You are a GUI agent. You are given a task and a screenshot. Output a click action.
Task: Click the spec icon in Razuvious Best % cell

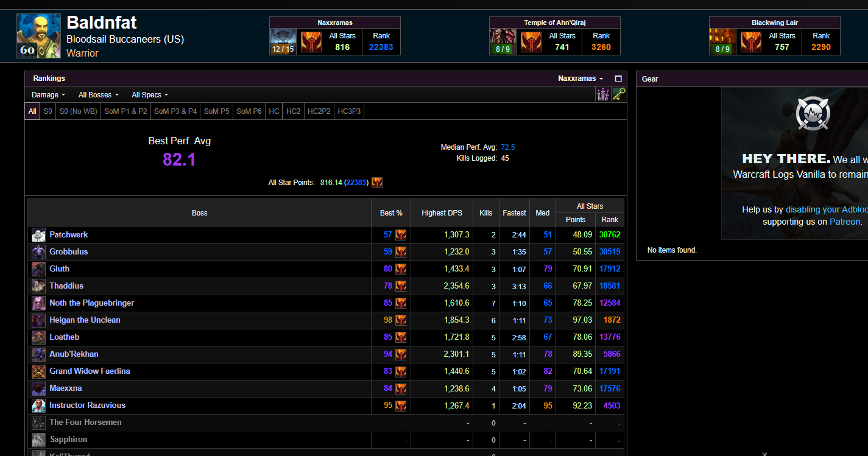tap(401, 405)
